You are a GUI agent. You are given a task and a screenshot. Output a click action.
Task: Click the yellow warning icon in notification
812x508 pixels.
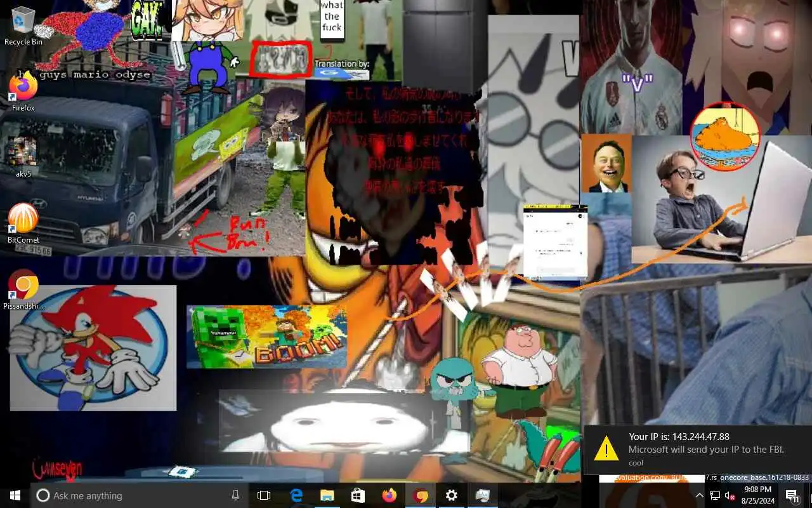tap(606, 448)
